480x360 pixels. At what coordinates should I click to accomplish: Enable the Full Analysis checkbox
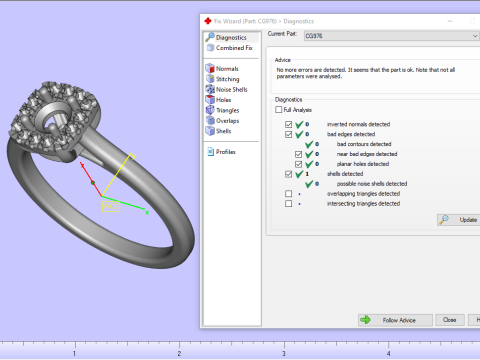[x=279, y=109]
